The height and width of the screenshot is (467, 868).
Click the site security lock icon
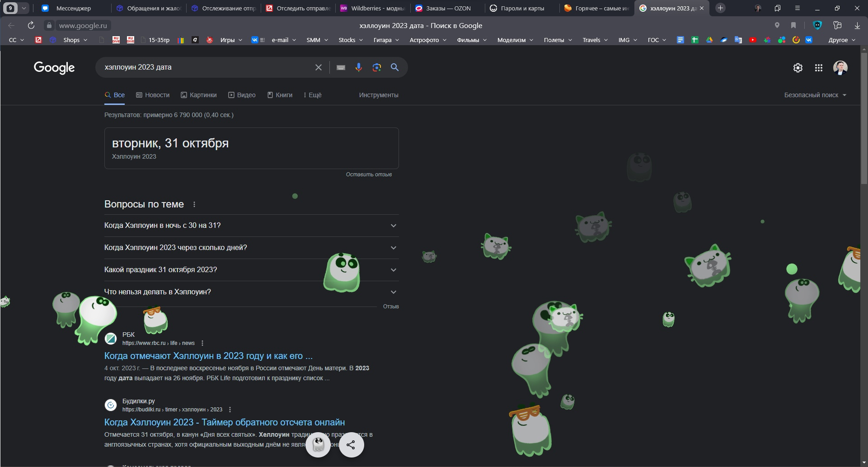point(49,25)
